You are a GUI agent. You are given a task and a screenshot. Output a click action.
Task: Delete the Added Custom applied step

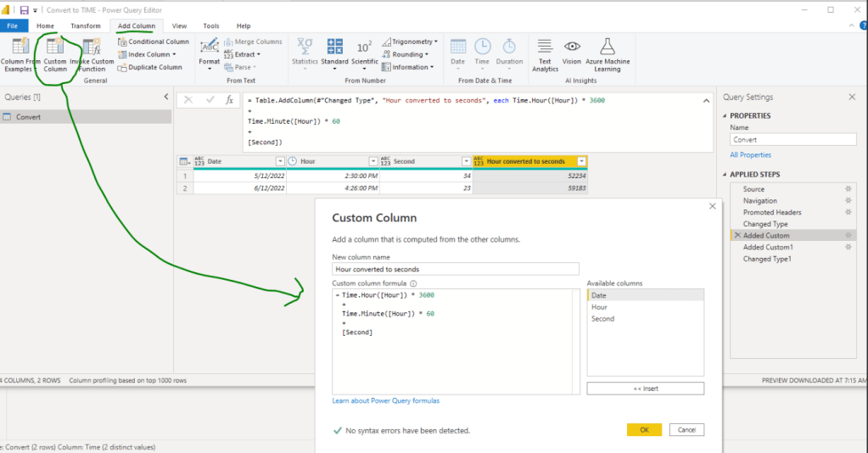pos(736,235)
